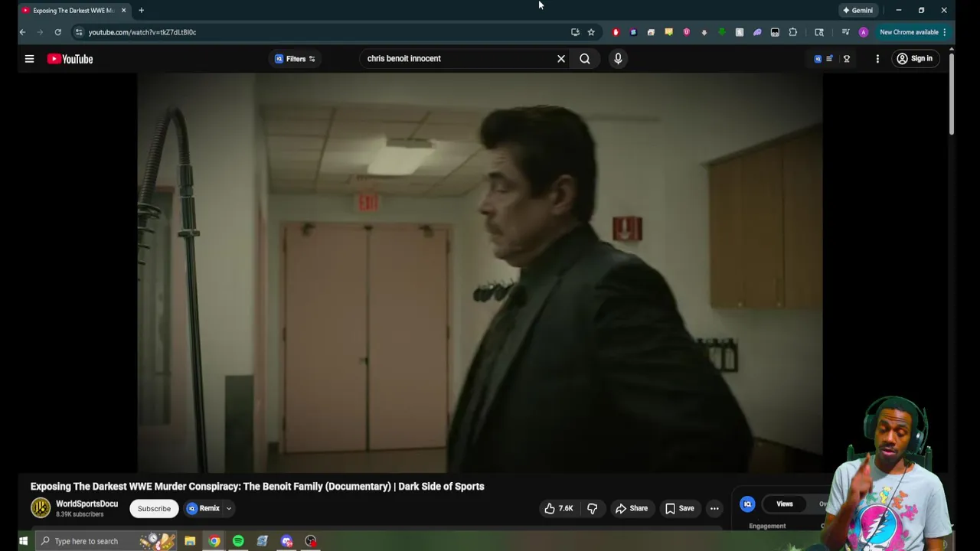The height and width of the screenshot is (551, 980).
Task: Click the video player to pause
Action: tap(480, 272)
